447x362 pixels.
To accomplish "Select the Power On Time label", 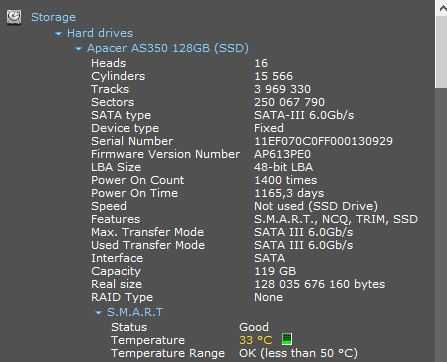I will [134, 193].
